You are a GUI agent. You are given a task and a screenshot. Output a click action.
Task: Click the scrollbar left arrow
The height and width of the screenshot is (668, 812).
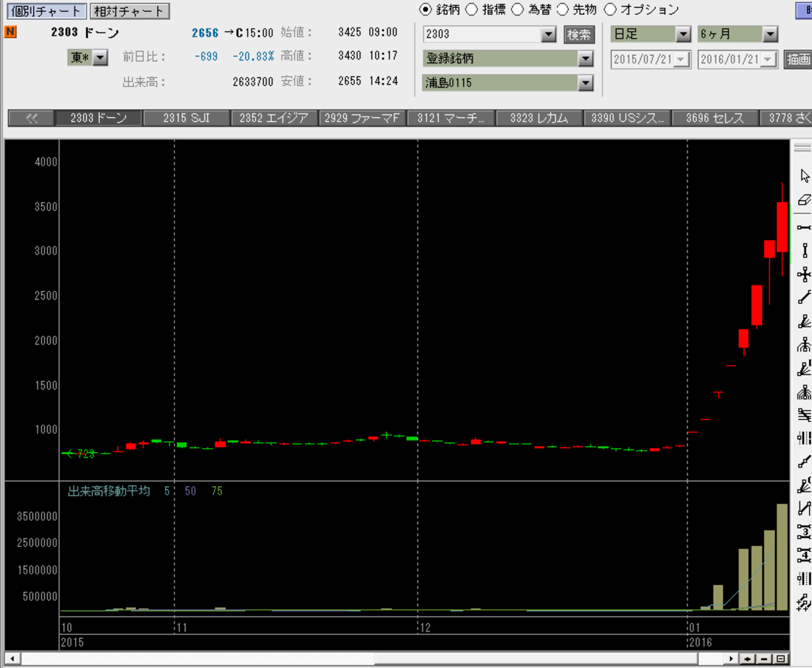pyautogui.click(x=12, y=659)
